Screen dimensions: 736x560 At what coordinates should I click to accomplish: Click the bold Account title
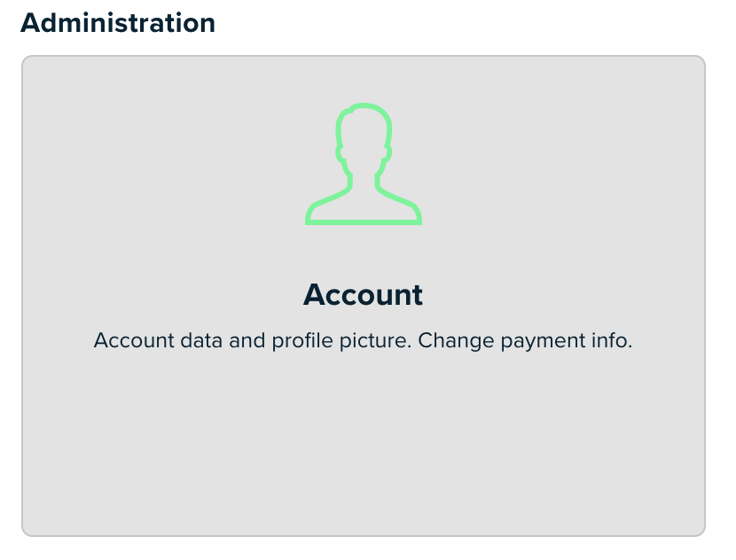tap(363, 294)
